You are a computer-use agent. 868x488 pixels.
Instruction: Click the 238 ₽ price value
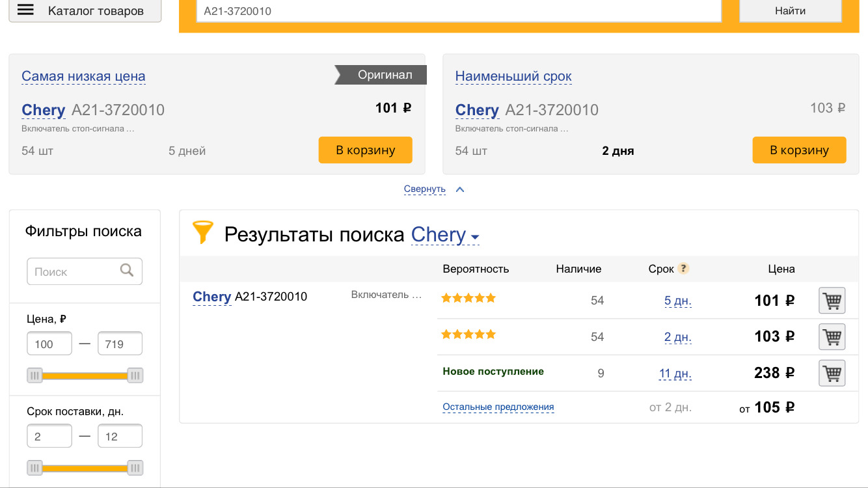coord(774,373)
